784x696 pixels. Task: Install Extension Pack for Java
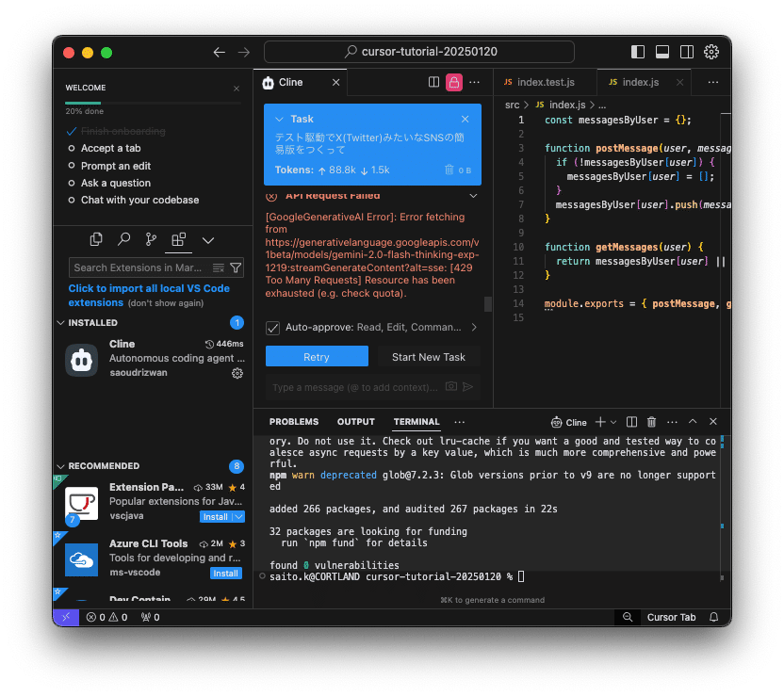coord(216,517)
